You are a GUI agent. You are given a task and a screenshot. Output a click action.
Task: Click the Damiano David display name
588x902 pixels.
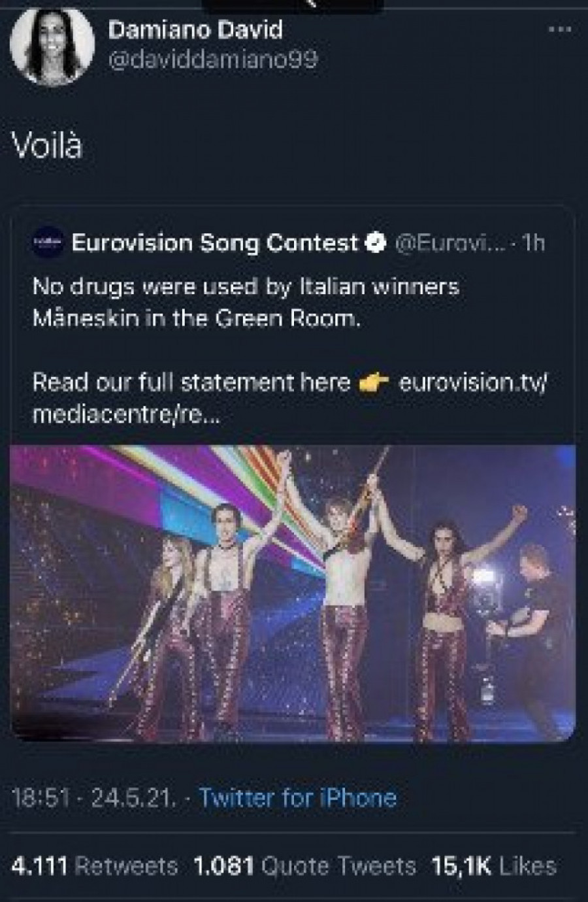tap(195, 29)
